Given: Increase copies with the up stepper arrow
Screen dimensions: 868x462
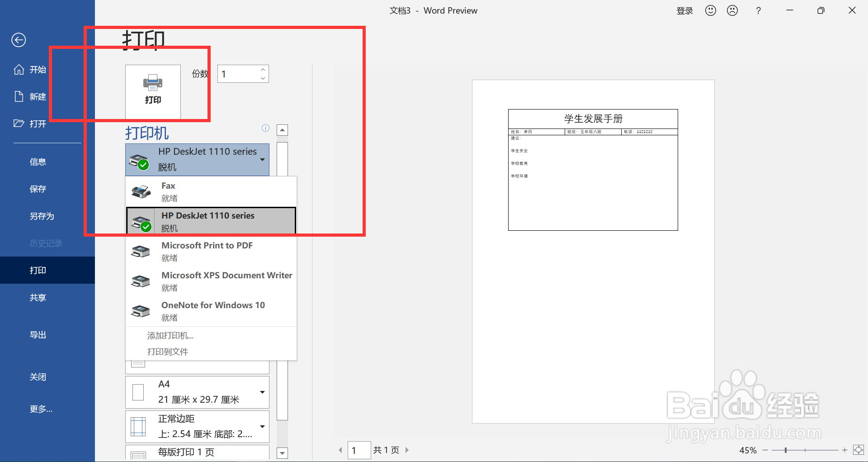Looking at the screenshot, I should 263,69.
